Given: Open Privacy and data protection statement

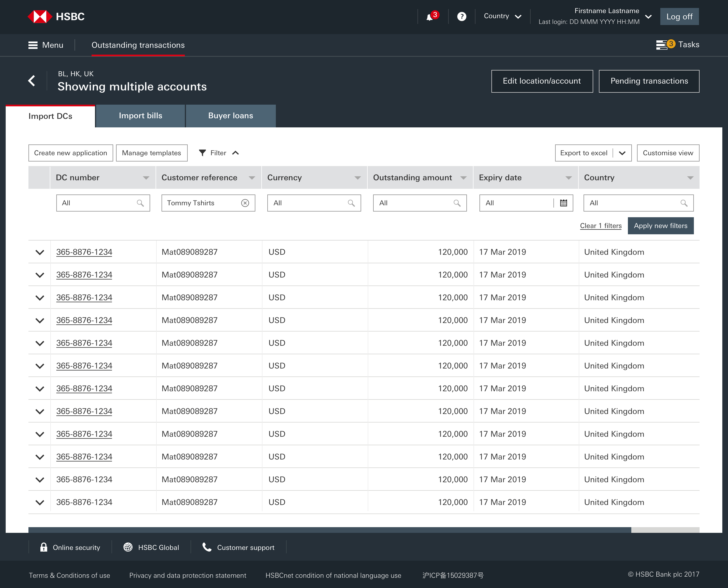Looking at the screenshot, I should point(188,575).
